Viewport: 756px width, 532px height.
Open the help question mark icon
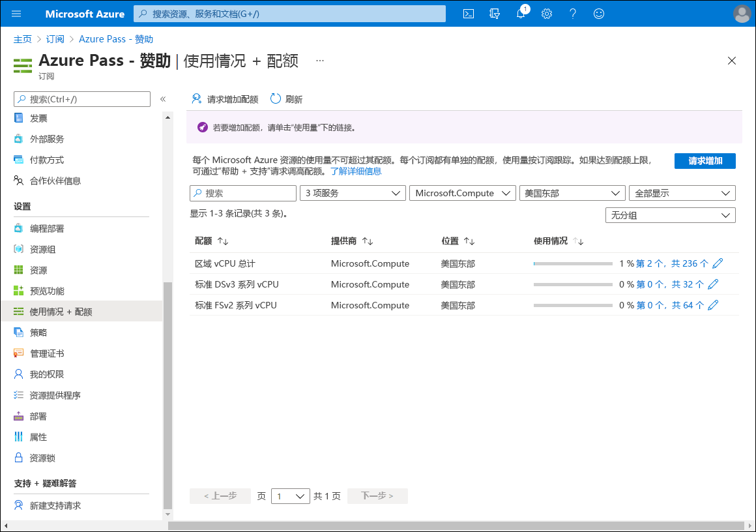coord(573,14)
